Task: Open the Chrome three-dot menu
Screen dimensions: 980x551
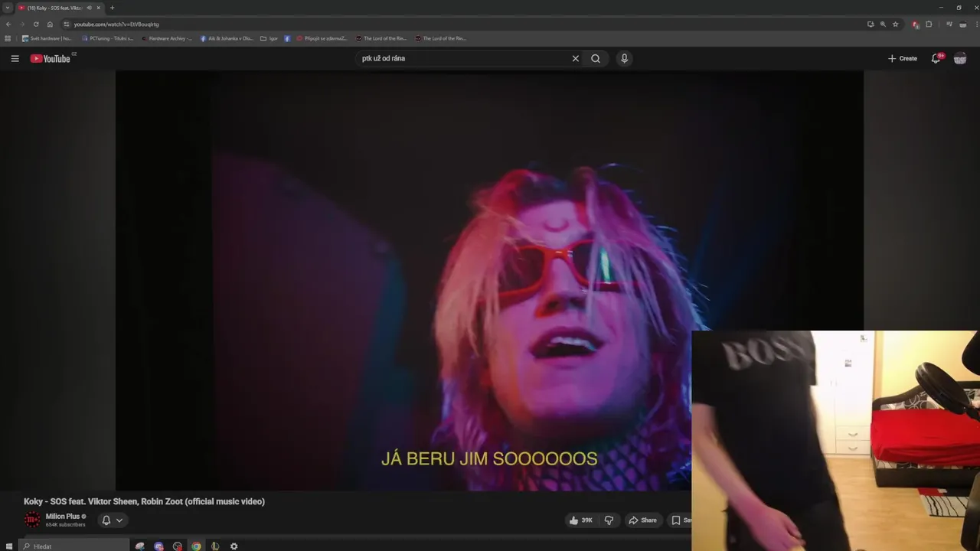Action: pyautogui.click(x=975, y=24)
